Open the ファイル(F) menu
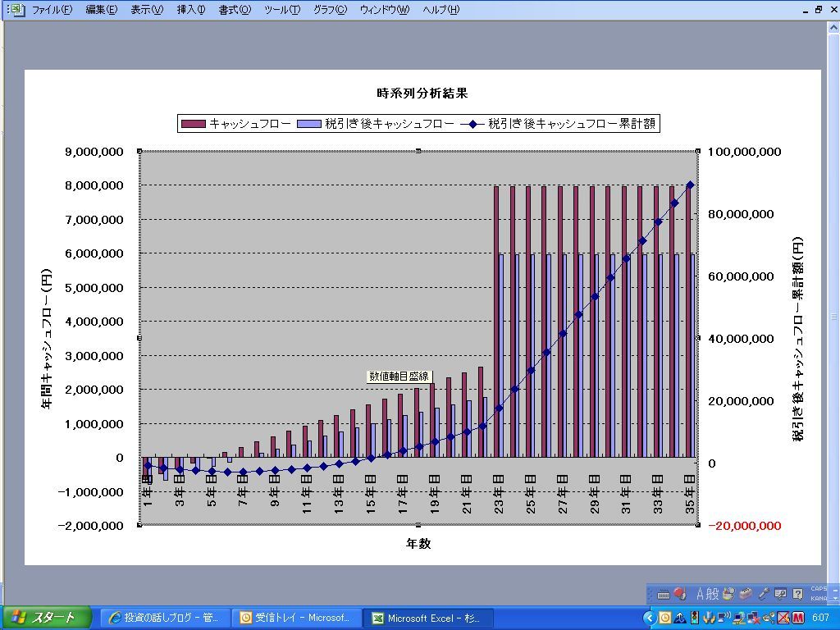840x630 pixels. 52,10
